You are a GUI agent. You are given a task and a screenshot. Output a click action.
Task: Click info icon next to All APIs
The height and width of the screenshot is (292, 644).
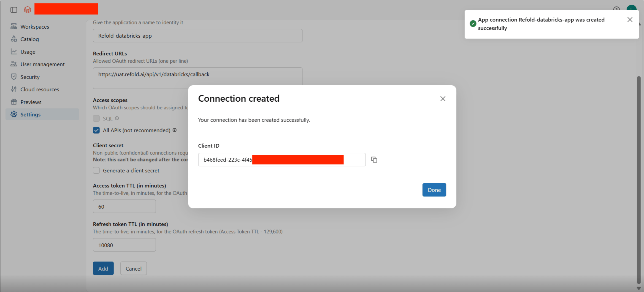pos(174,130)
